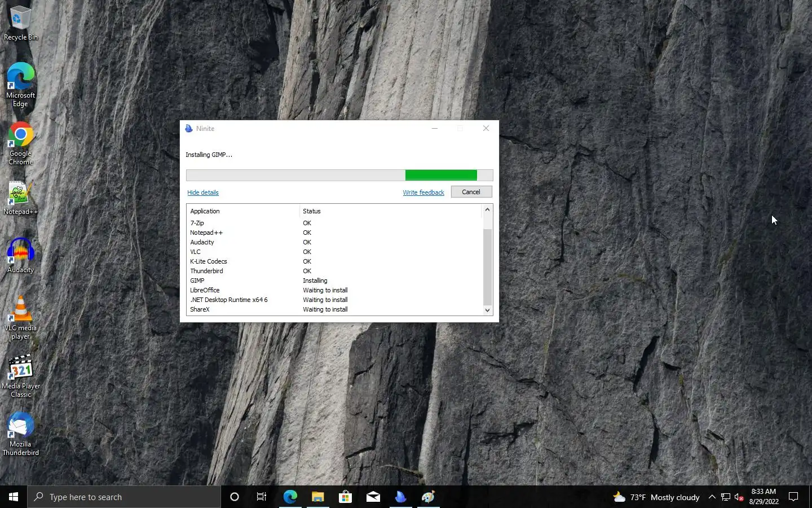The height and width of the screenshot is (508, 812).
Task: Open the weather widget showing 73°F
Action: [x=656, y=497]
